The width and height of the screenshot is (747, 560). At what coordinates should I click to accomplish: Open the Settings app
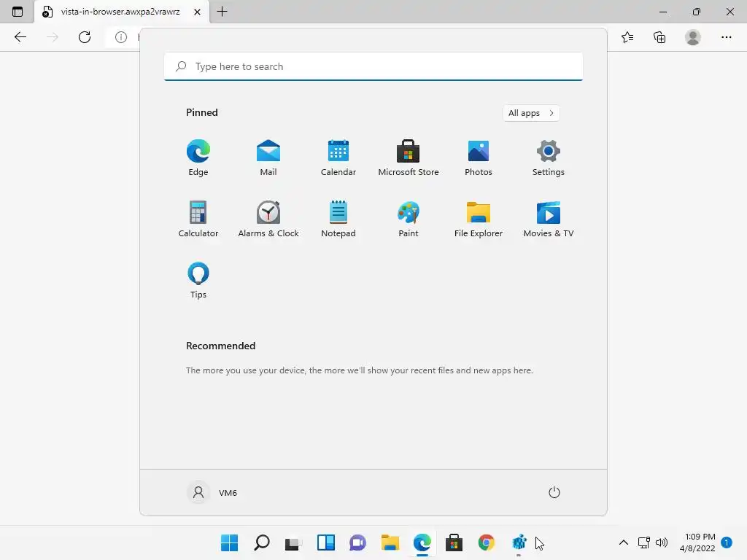coord(549,157)
